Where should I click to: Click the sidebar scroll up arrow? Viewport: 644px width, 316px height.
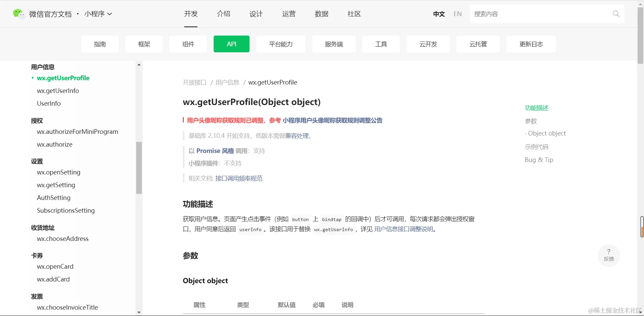pos(139,65)
